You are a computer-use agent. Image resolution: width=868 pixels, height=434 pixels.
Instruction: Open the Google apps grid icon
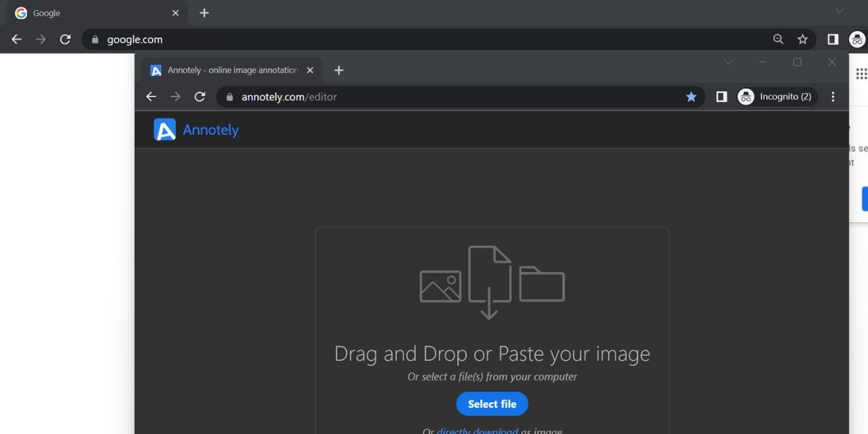(x=861, y=74)
